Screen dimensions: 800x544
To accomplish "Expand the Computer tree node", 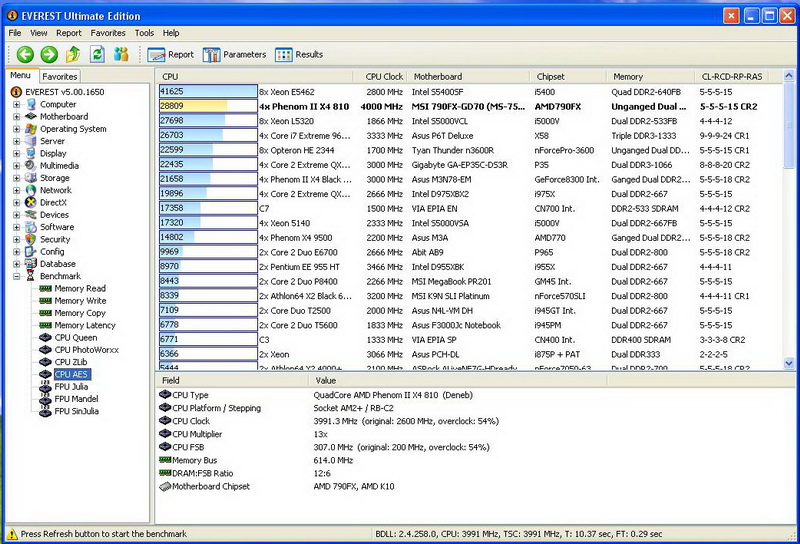I will (16, 104).
